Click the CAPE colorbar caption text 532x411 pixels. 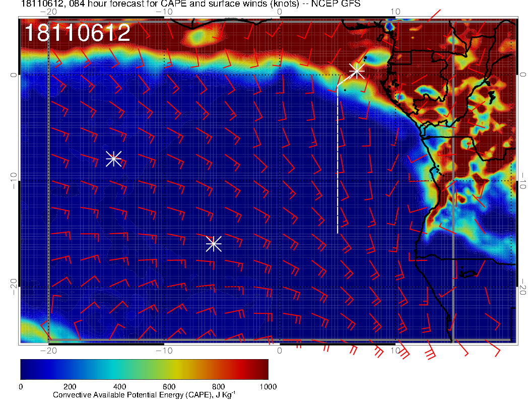click(x=144, y=395)
